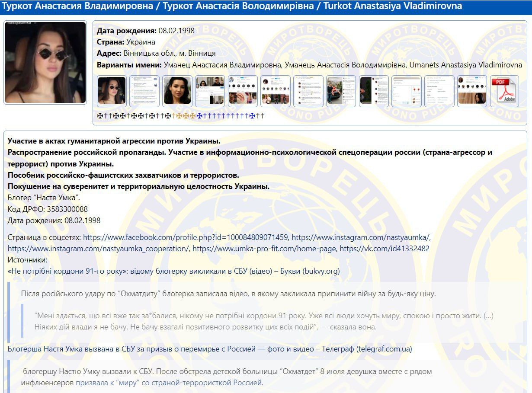Open the third gallery thumbnail portrait photo
Viewport: 532px width, 393px height.
177,91
